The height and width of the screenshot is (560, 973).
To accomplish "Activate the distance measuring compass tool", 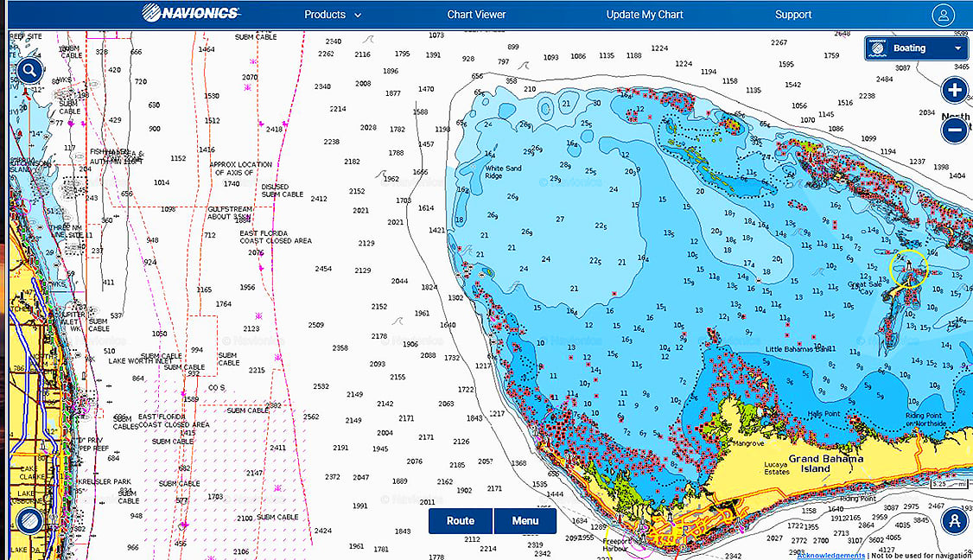I will pos(954,520).
